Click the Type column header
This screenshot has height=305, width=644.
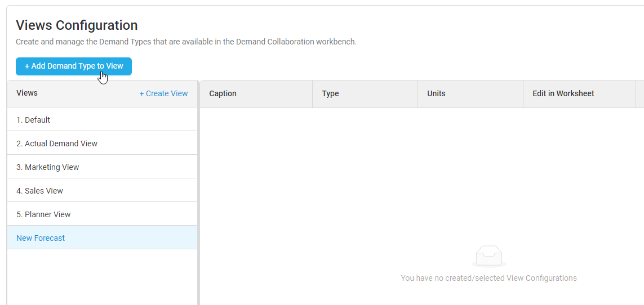365,94
